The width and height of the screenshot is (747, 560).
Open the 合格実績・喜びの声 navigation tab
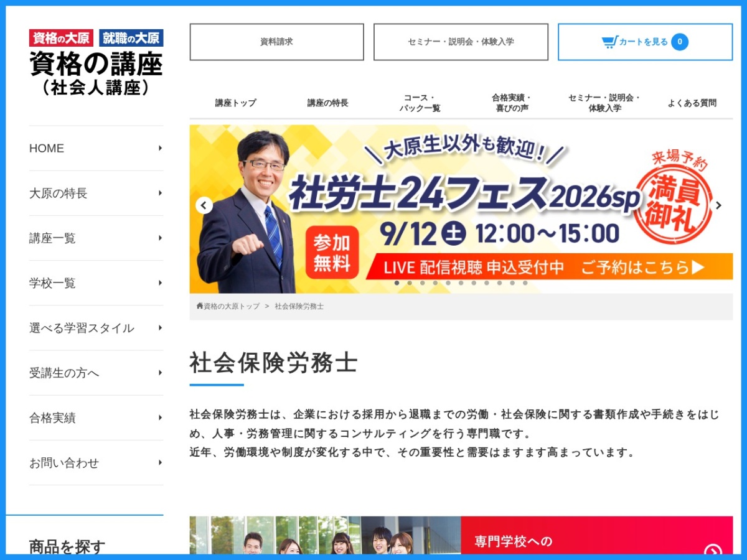tap(511, 103)
